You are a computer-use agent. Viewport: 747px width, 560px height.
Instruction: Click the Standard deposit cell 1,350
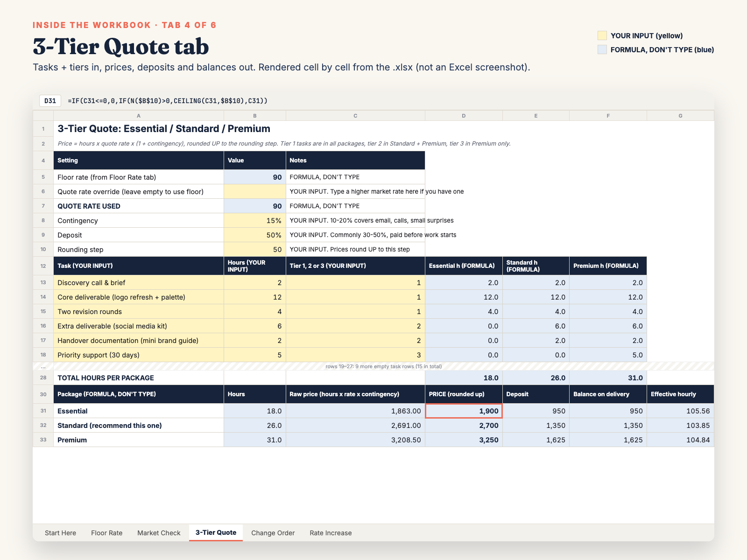pyautogui.click(x=536, y=425)
